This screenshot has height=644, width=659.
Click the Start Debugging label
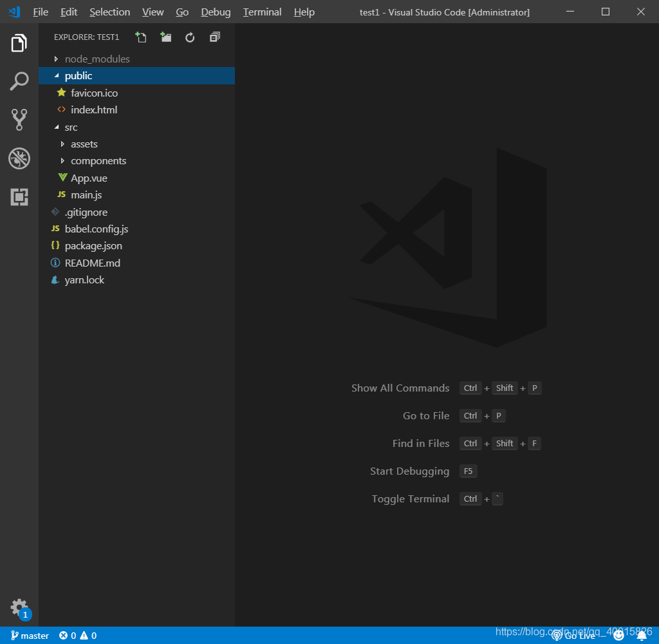409,471
